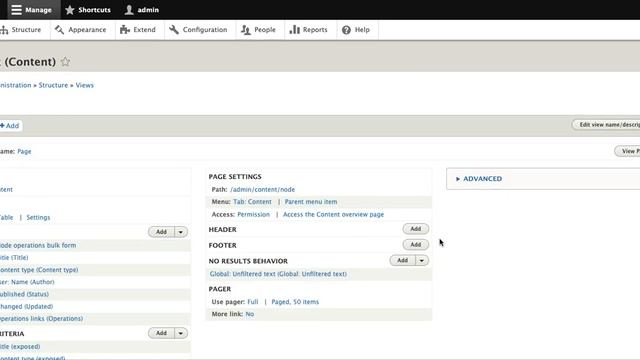Click the Permission access link
Image resolution: width=640 pixels, height=360 pixels.
[253, 214]
